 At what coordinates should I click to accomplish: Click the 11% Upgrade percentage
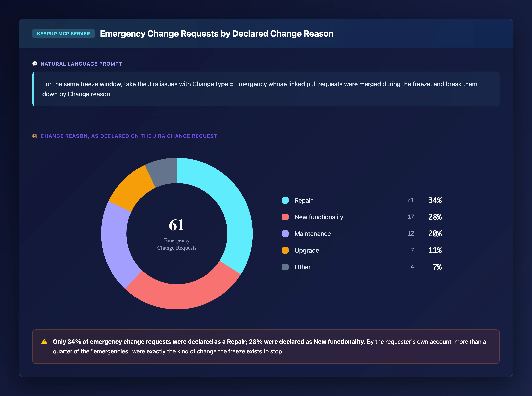click(435, 250)
